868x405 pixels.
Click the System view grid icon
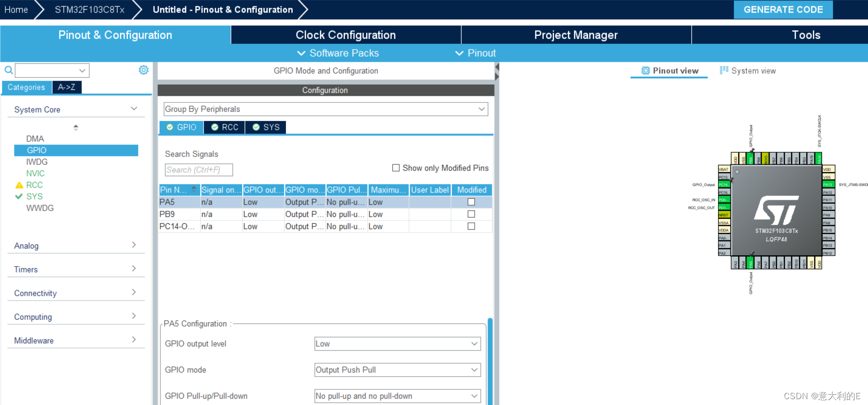click(x=724, y=70)
